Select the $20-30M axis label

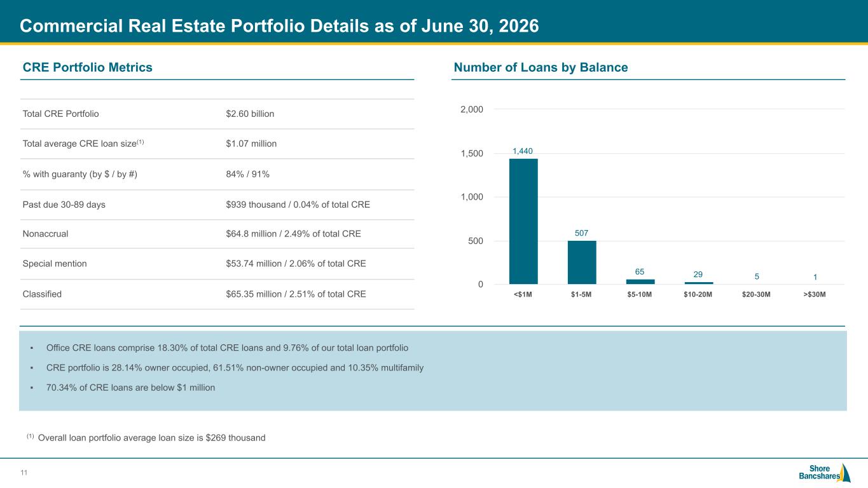tap(757, 294)
